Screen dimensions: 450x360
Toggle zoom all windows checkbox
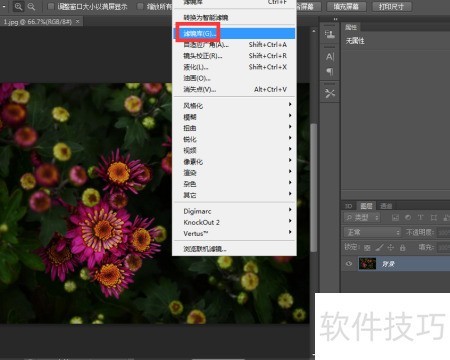click(140, 6)
